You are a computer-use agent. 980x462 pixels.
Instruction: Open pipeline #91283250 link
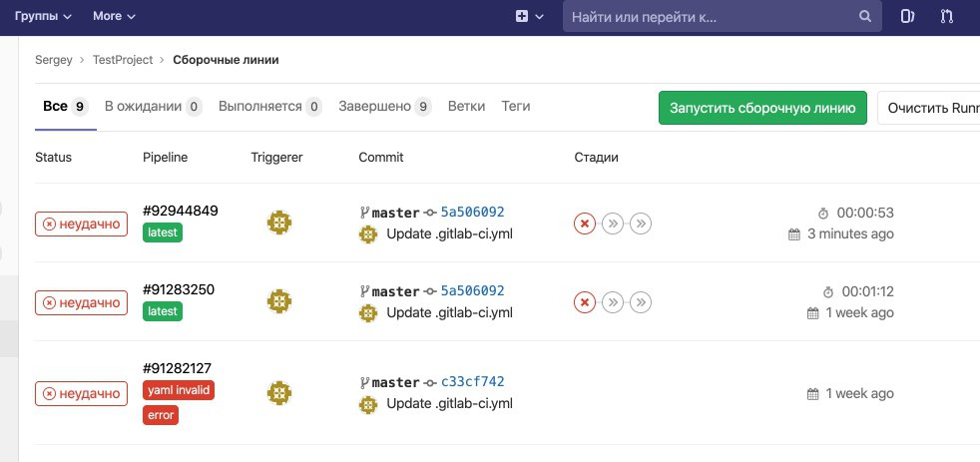pyautogui.click(x=179, y=289)
